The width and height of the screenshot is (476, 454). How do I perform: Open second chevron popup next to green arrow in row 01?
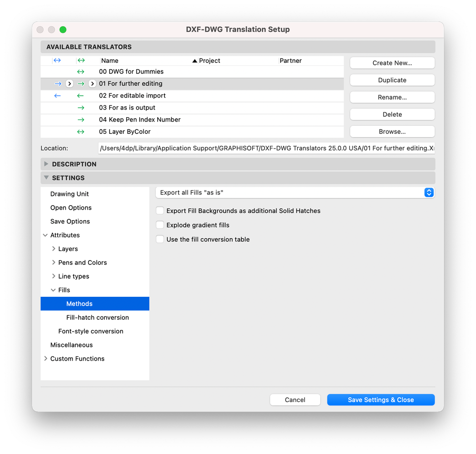(x=92, y=84)
